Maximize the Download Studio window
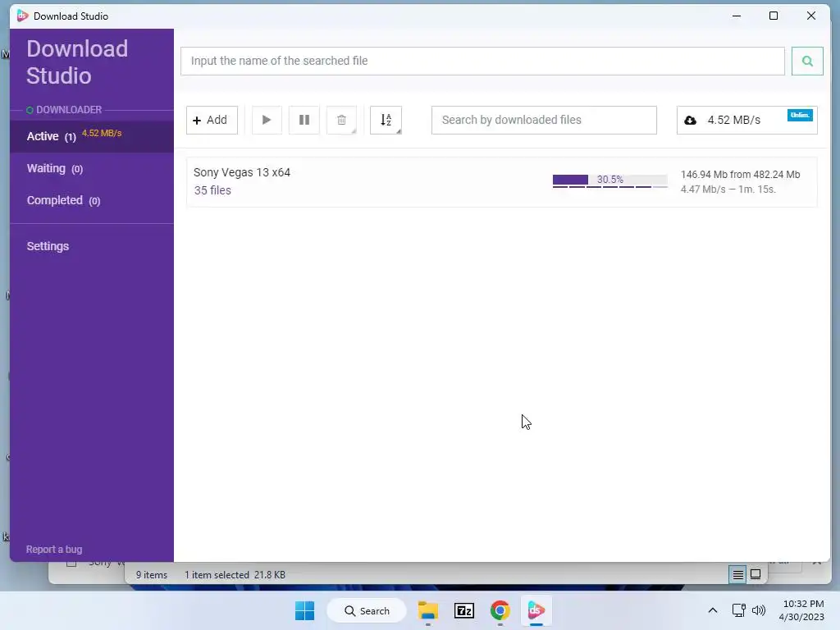The width and height of the screenshot is (840, 630). tap(774, 16)
